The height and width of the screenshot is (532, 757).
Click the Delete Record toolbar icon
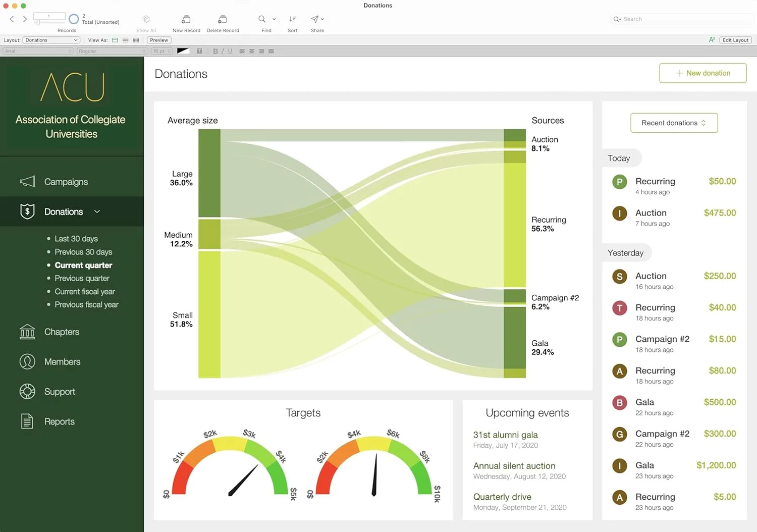(223, 20)
